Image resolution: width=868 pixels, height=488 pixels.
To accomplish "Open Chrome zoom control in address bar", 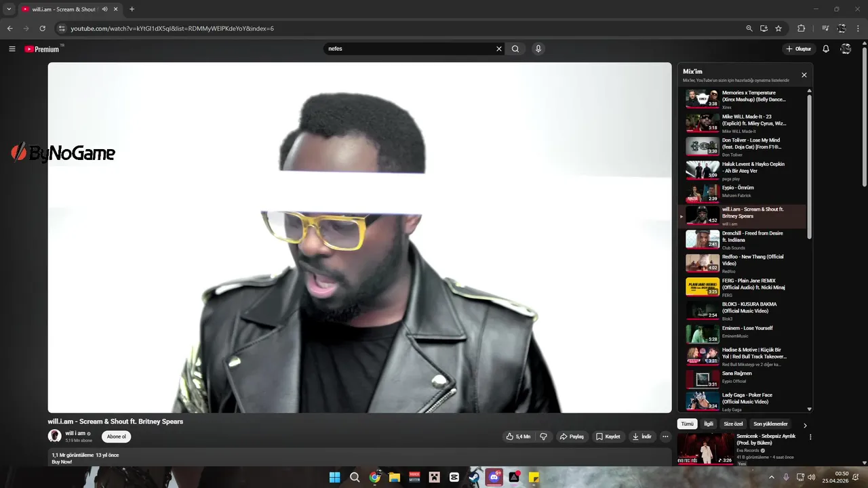I will (749, 28).
